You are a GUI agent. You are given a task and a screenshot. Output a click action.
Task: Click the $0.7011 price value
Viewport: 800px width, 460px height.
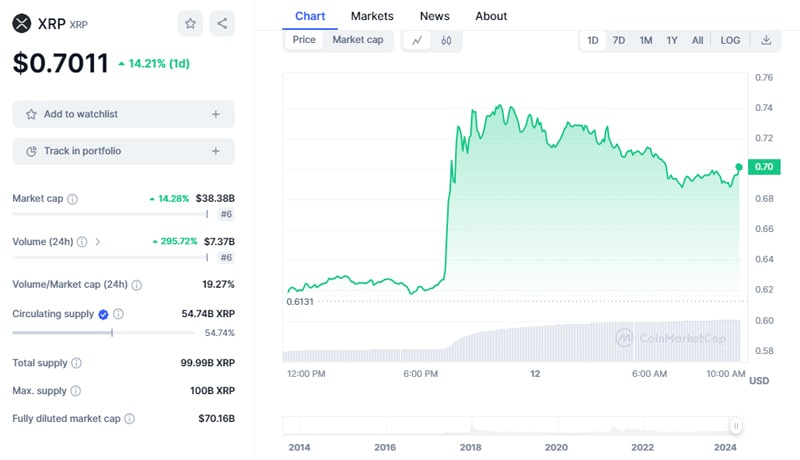[60, 63]
